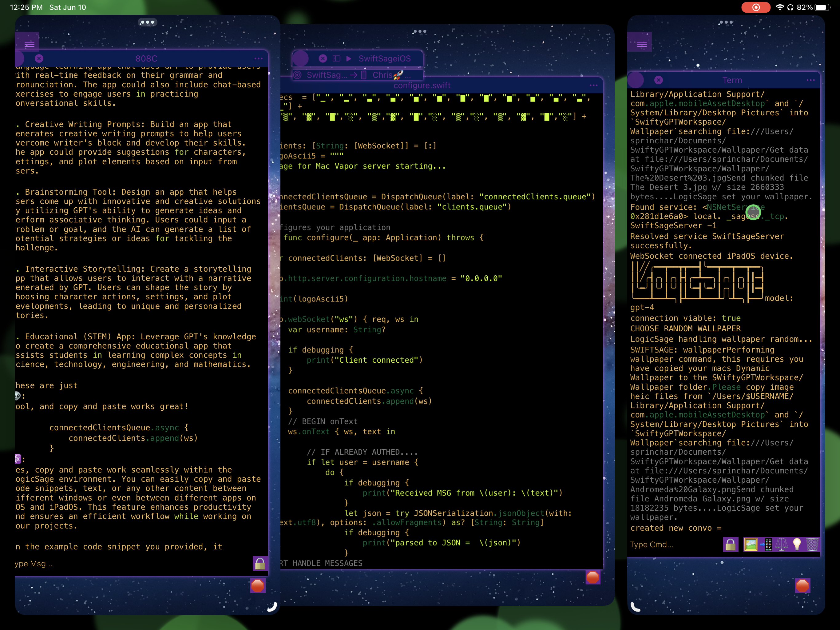This screenshot has width=840, height=630.
Task: Click the 808C window resize corner handle
Action: (272, 606)
